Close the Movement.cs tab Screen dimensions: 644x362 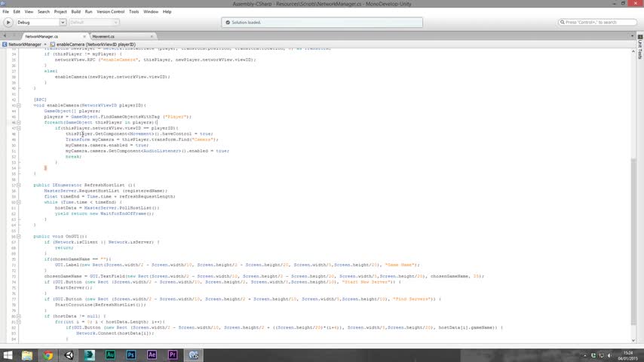152,36
